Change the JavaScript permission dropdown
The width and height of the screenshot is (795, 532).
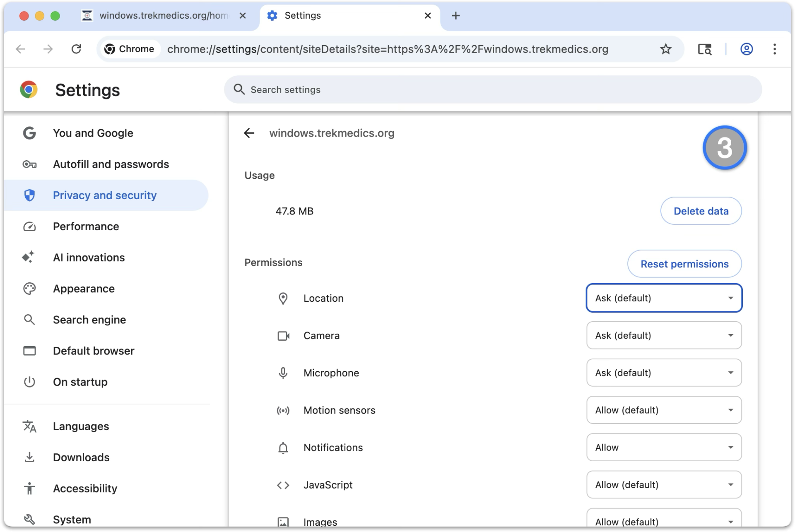664,484
